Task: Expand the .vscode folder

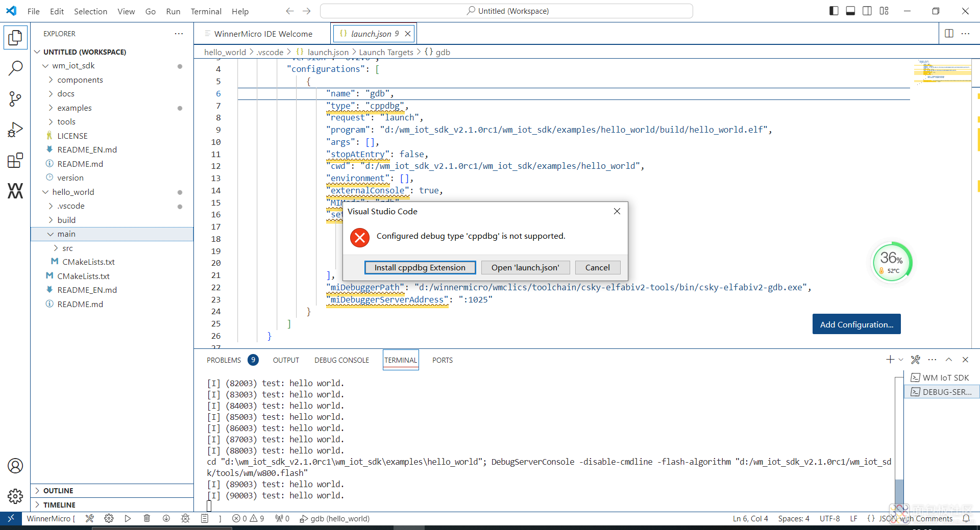Action: point(112,206)
